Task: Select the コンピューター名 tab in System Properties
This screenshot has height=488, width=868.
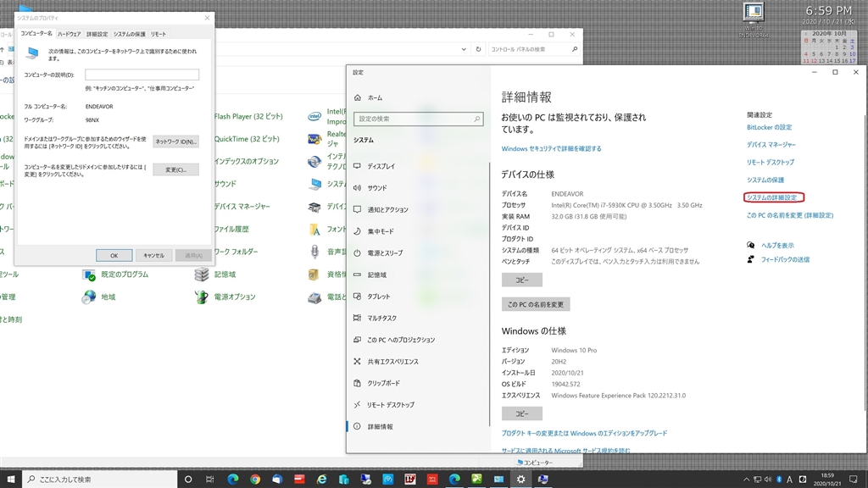Action: coord(36,34)
